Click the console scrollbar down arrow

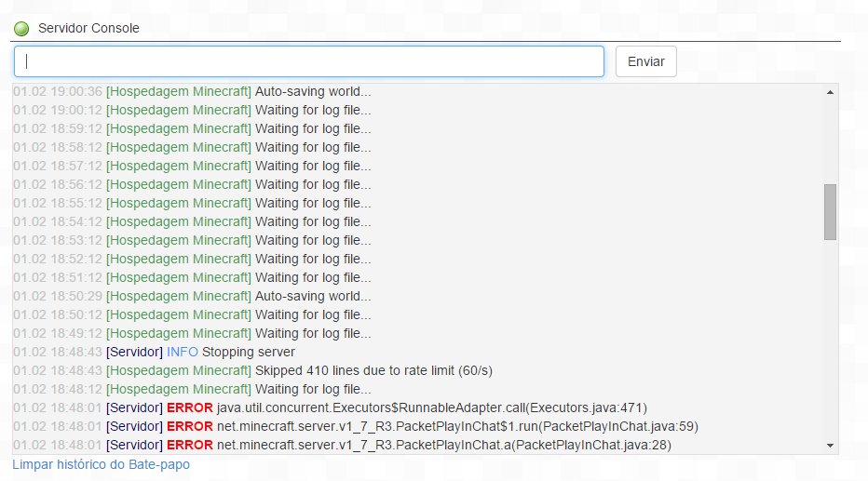(830, 446)
